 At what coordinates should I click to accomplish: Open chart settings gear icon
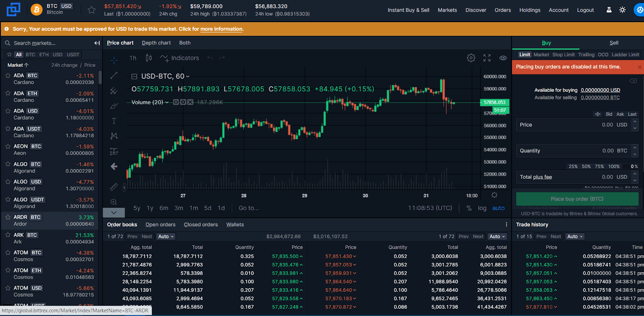pyautogui.click(x=471, y=58)
